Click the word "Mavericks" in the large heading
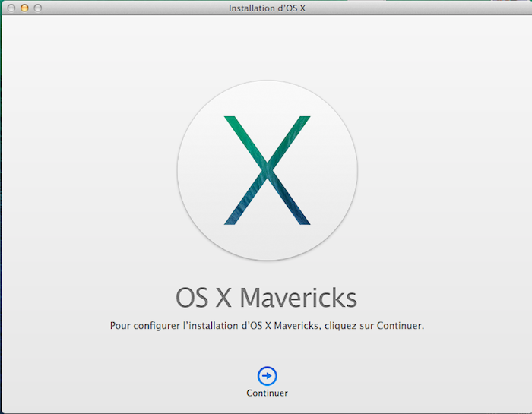The height and width of the screenshot is (414, 532). tap(298, 298)
